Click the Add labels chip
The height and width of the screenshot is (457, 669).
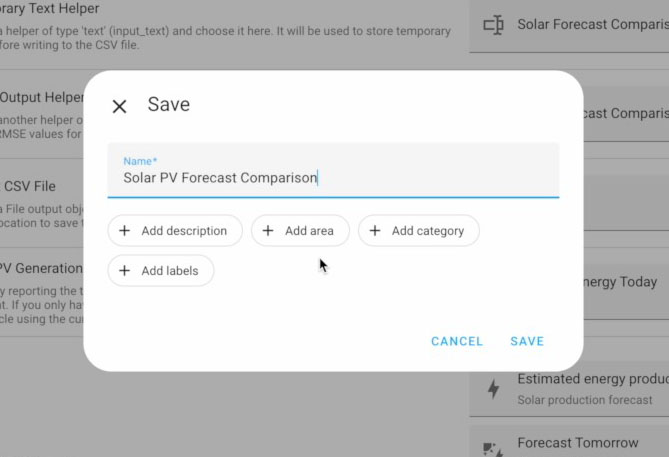click(x=161, y=271)
